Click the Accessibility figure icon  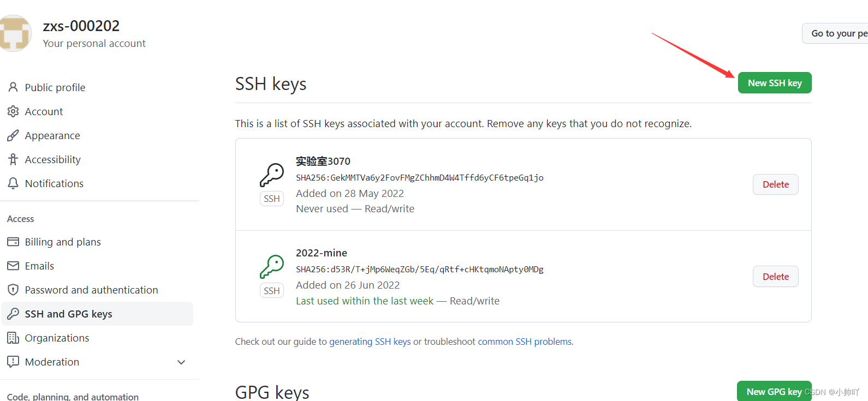coord(13,159)
